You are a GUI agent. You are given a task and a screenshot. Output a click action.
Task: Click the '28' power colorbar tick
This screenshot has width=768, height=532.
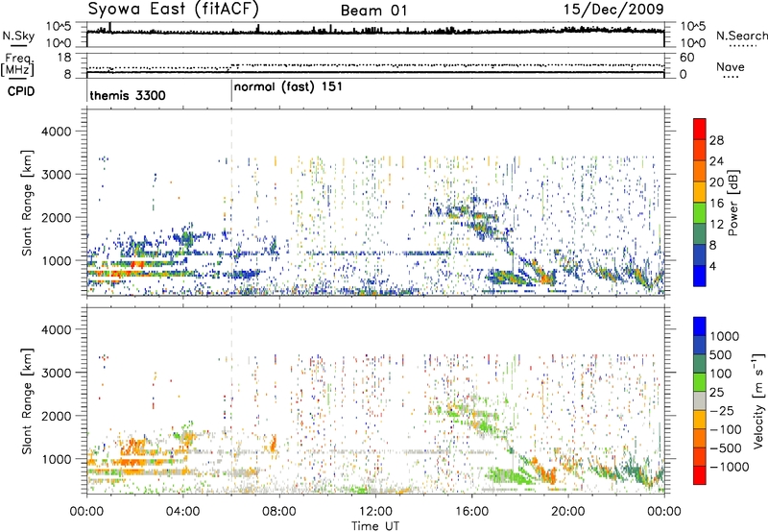tap(716, 141)
